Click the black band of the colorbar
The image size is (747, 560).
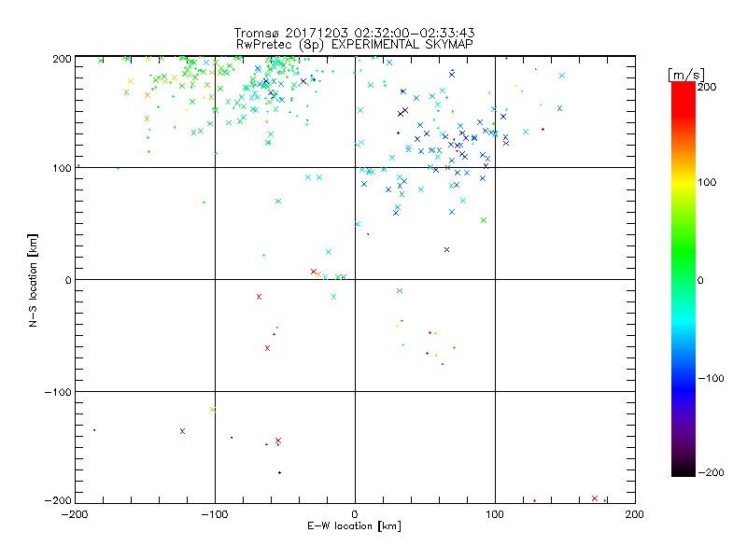click(684, 469)
